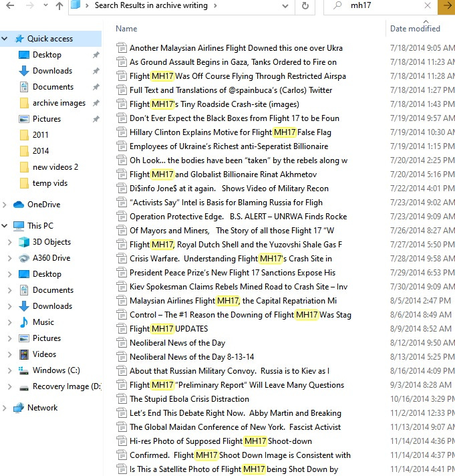455x476 pixels.
Task: Select 'Another Malaysian Airlines Flight Downed' file
Action: coord(236,48)
